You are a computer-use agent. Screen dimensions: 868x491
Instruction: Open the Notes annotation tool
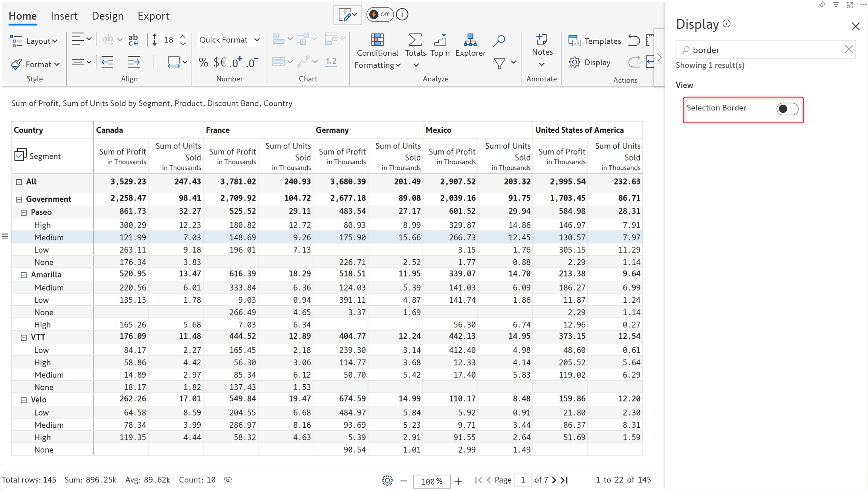[x=542, y=44]
